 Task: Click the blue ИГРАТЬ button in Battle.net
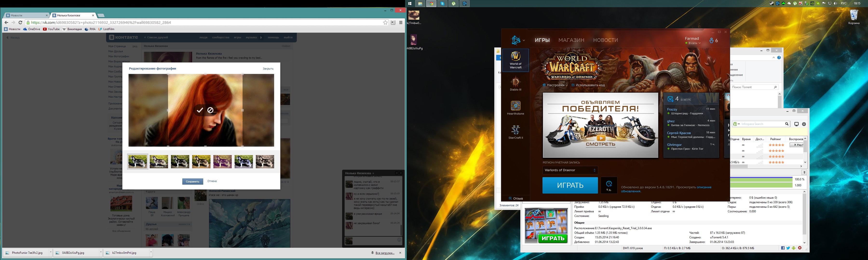pyautogui.click(x=570, y=185)
